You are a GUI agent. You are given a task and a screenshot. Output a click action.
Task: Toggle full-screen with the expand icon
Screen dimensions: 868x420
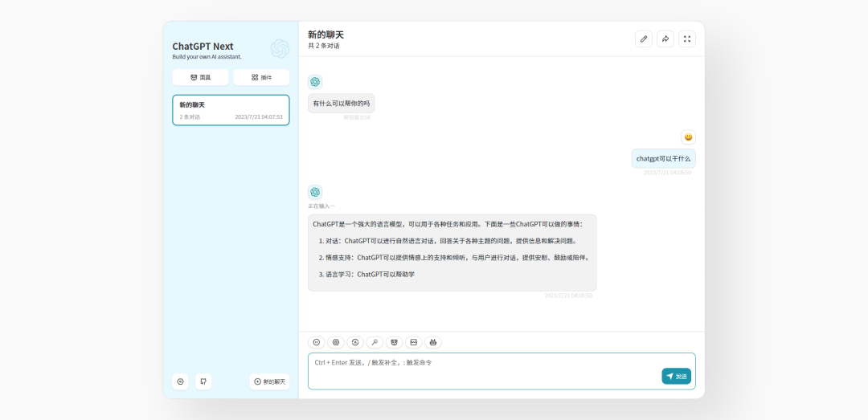pyautogui.click(x=687, y=39)
